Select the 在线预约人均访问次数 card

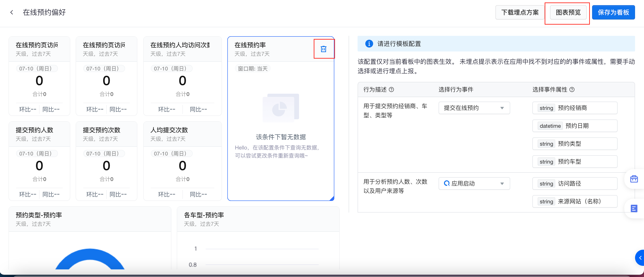tap(183, 76)
